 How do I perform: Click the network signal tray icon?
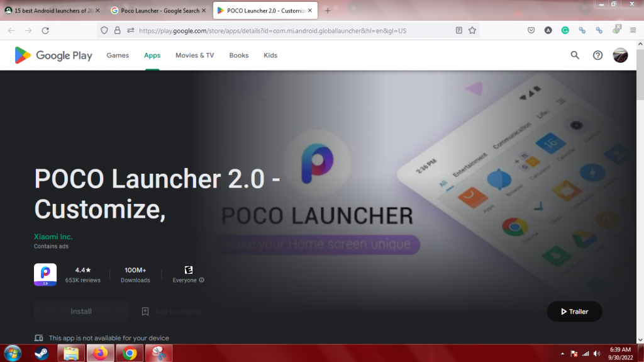tap(586, 354)
